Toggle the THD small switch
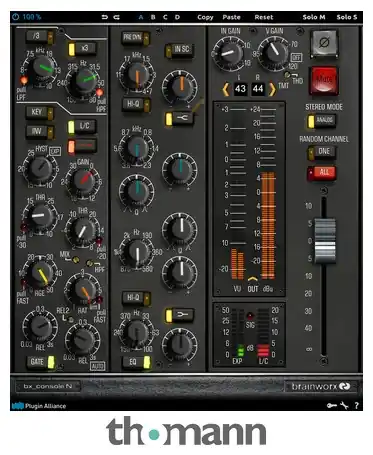The height and width of the screenshot is (455, 373). 287,74
